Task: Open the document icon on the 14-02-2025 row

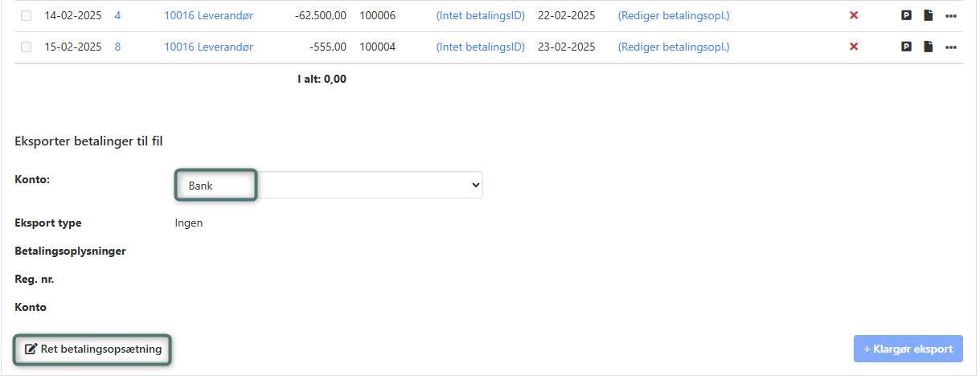Action: pyautogui.click(x=928, y=15)
